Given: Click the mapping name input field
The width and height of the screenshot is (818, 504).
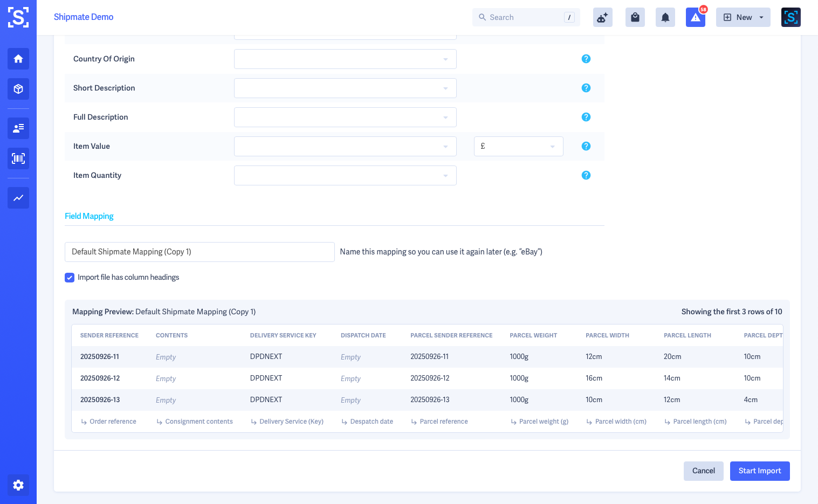Looking at the screenshot, I should point(200,252).
